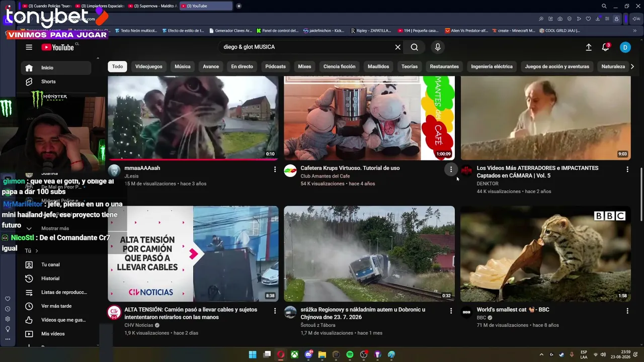Open the account avatar menu

[625, 47]
